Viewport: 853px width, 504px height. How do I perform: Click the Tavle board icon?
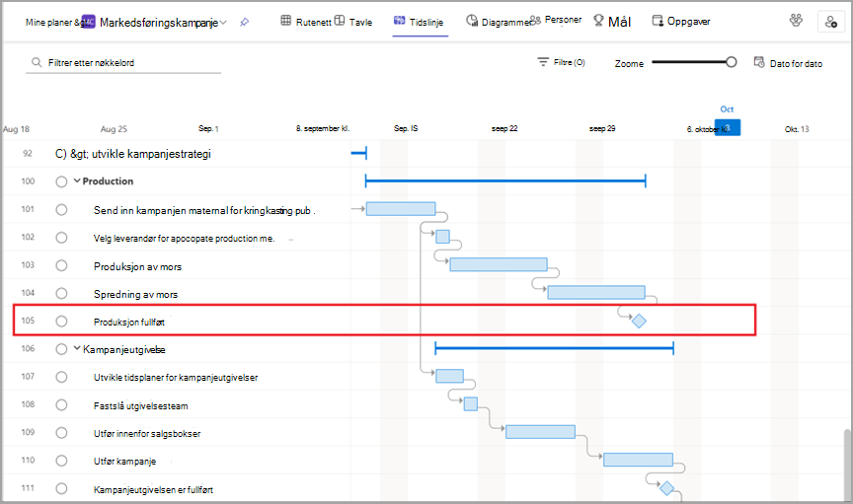[x=340, y=21]
